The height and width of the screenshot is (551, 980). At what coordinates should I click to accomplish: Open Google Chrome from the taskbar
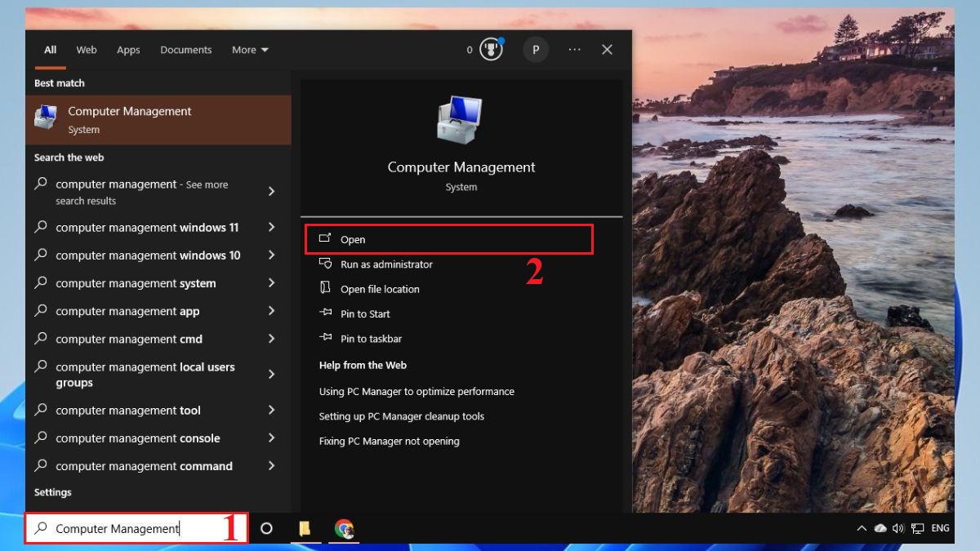tap(345, 529)
